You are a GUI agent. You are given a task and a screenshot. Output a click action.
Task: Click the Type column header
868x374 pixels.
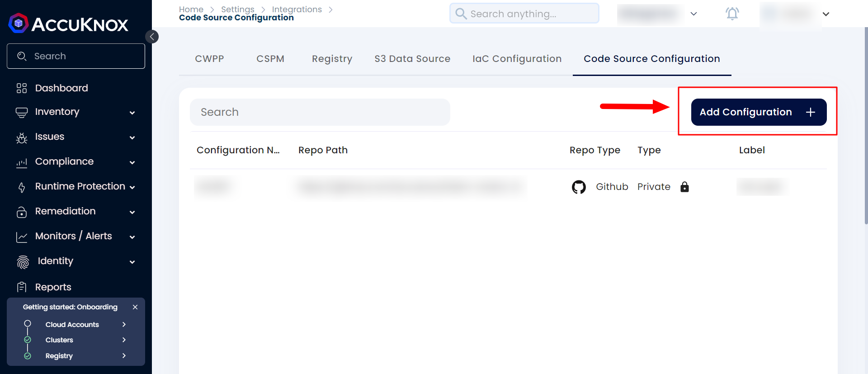[649, 150]
